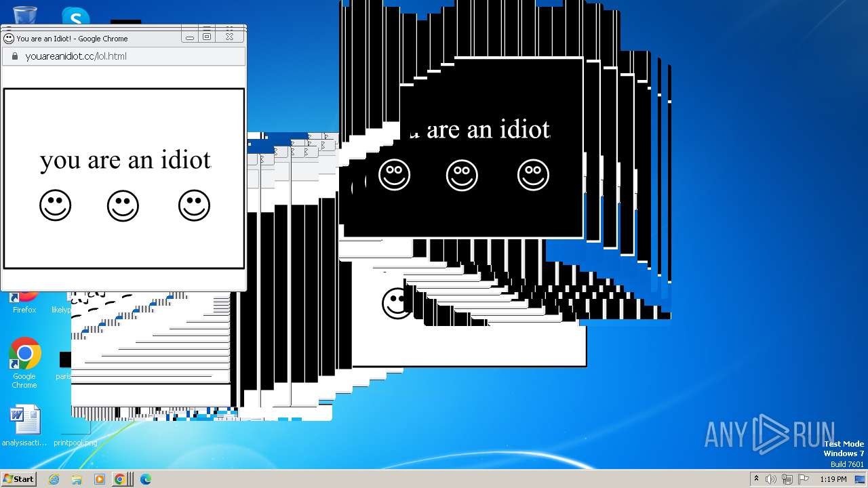Click the right smiley in white front popup
The image size is (868, 488).
click(194, 205)
